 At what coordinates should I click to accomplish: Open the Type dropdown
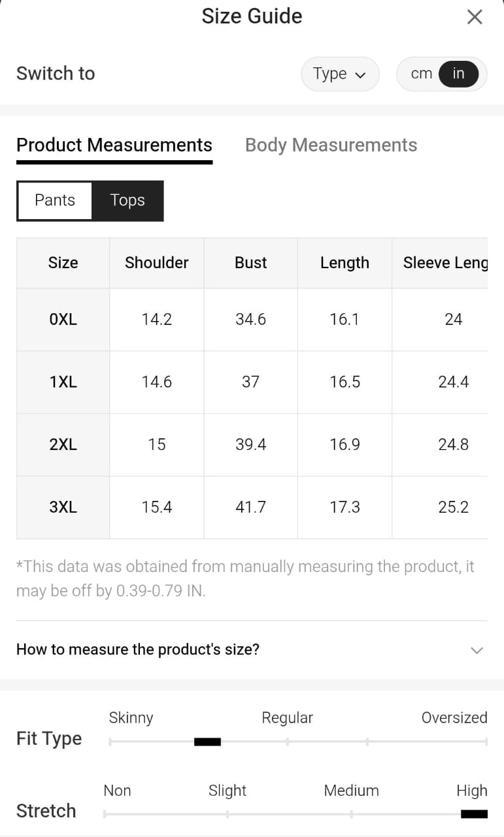[339, 74]
